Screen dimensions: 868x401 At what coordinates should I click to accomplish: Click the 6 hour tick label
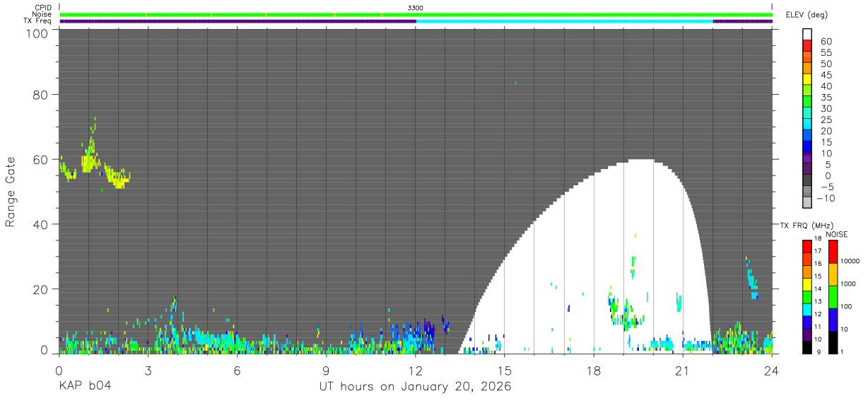[237, 370]
